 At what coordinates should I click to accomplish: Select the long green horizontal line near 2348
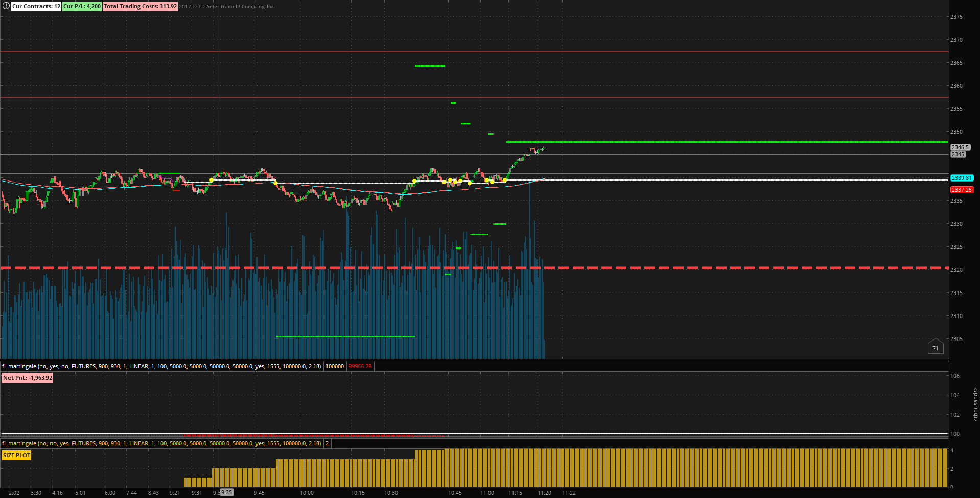point(727,142)
